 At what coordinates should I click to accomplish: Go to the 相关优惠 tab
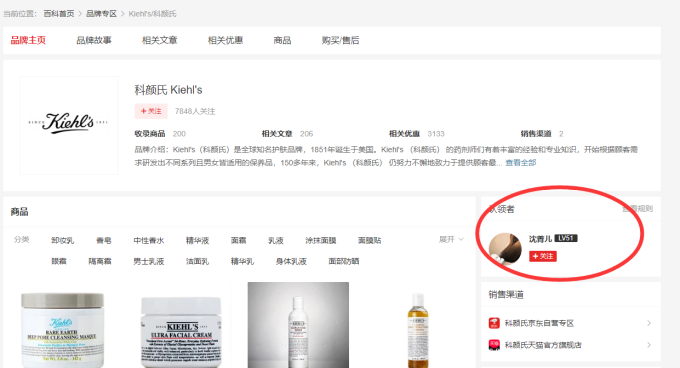[x=225, y=40]
